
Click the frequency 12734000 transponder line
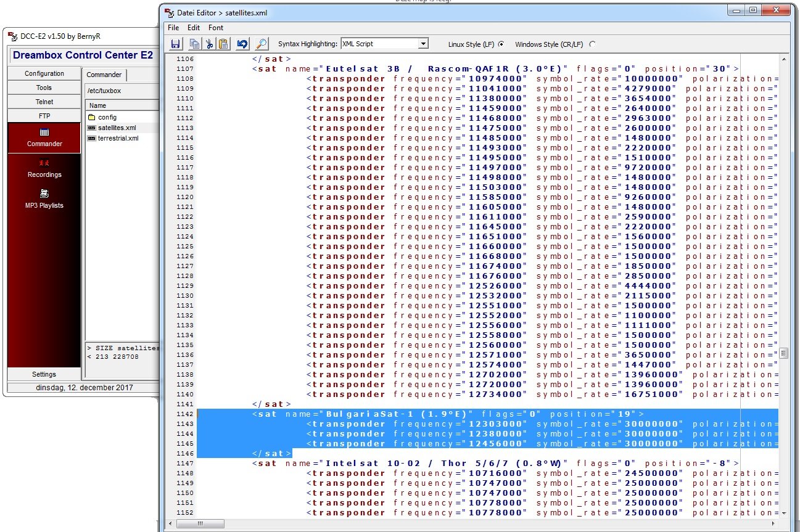[542, 394]
